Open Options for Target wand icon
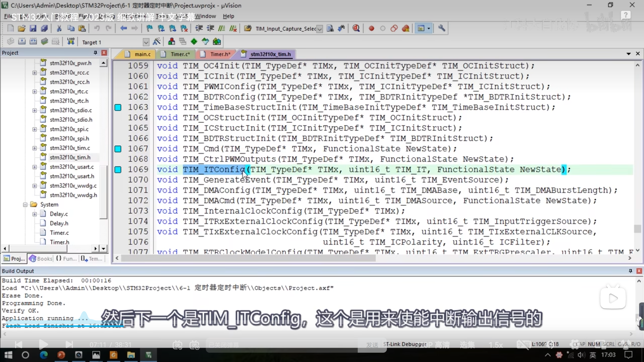This screenshot has height=362, width=644. (156, 42)
